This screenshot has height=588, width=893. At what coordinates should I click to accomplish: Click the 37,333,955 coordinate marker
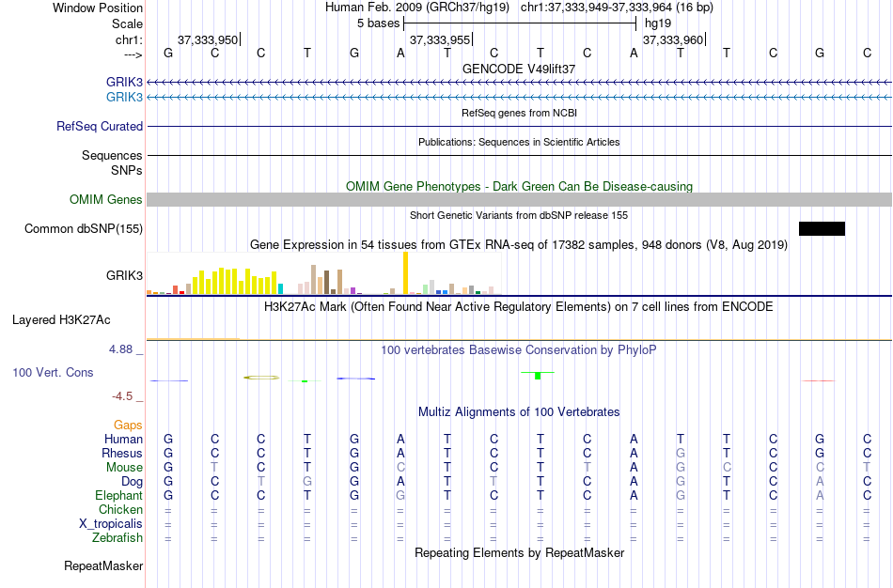point(440,39)
